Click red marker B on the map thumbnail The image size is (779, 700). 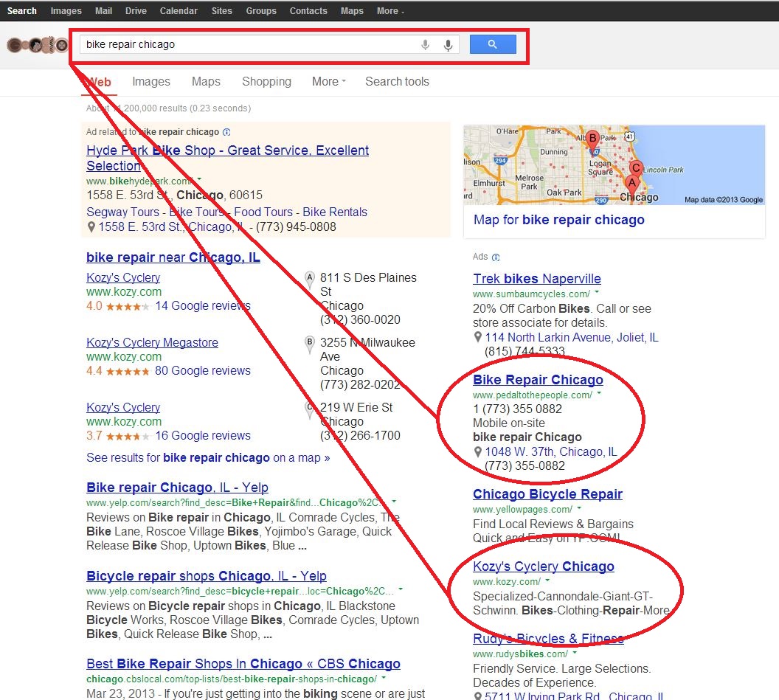pyautogui.click(x=592, y=139)
